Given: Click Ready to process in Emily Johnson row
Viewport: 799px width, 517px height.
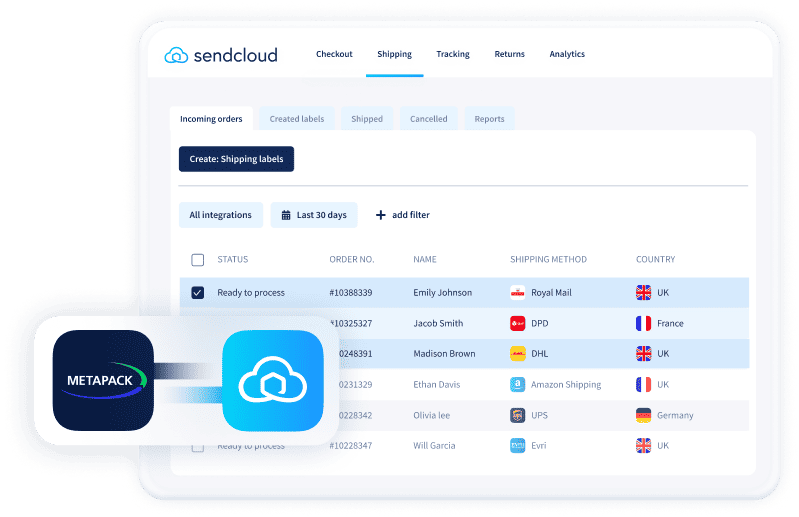Looking at the screenshot, I should [x=251, y=293].
